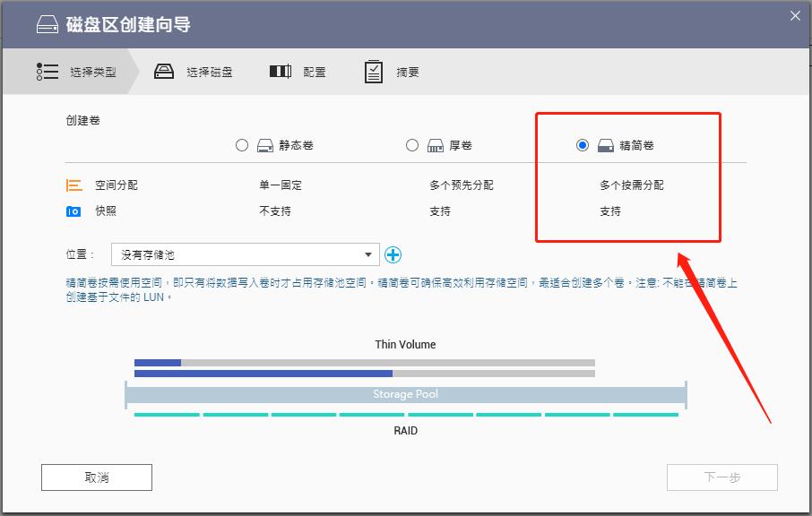Select the 厚卷 radio button

(x=412, y=145)
